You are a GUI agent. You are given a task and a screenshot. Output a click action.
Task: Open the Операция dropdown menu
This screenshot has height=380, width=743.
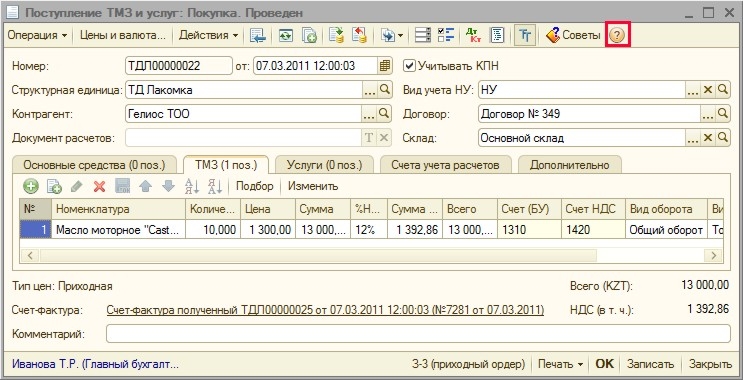[x=37, y=36]
